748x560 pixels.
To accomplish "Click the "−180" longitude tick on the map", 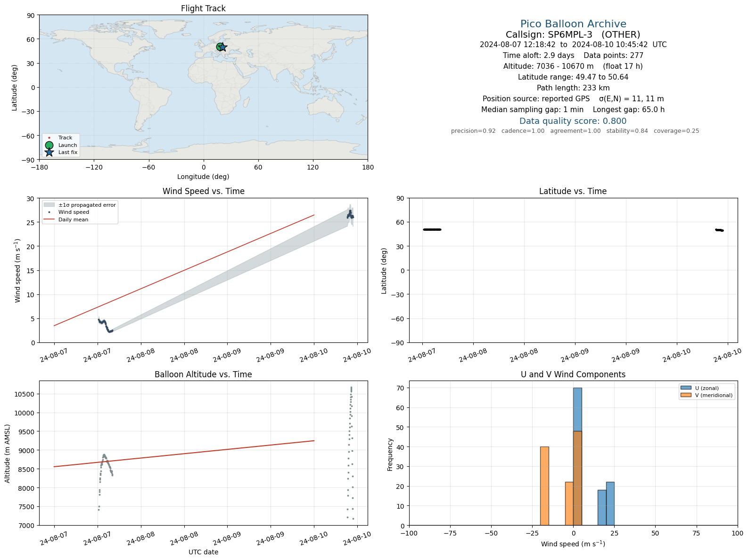I will click(39, 167).
